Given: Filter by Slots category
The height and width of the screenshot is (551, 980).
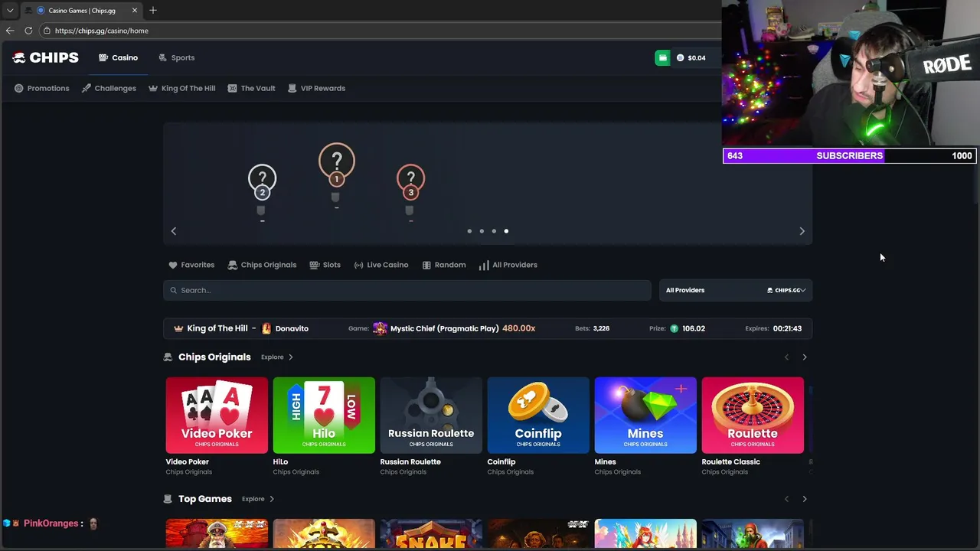Looking at the screenshot, I should tap(325, 265).
